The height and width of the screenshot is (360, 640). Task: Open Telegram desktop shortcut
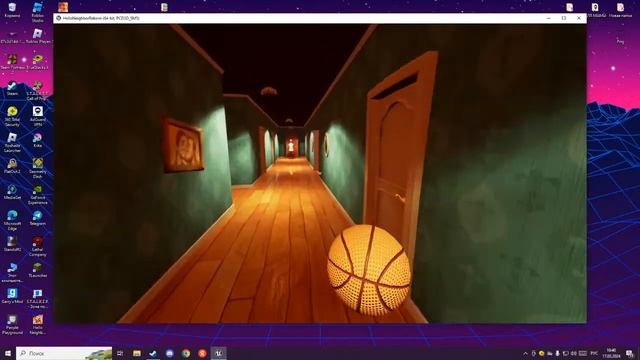[x=38, y=218]
